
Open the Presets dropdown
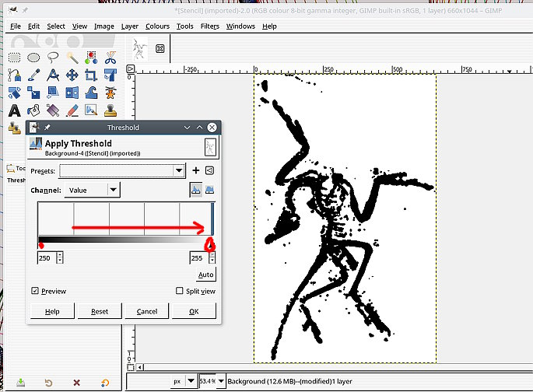point(179,170)
